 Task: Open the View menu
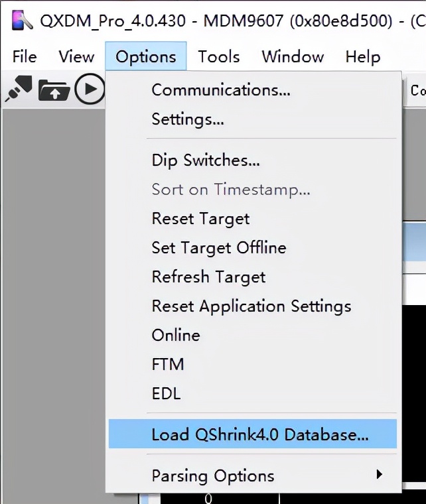click(76, 57)
